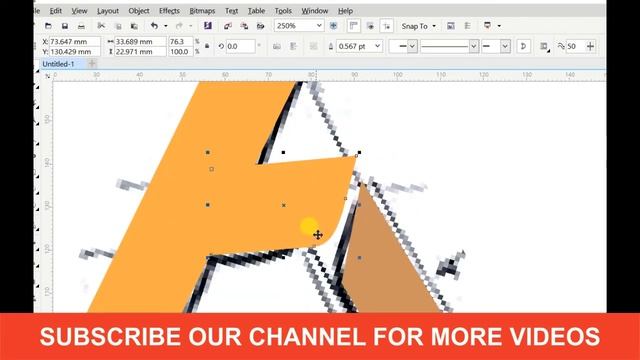This screenshot has width=640, height=360.
Task: Copy selection with the copy icon
Action: click(x=118, y=26)
